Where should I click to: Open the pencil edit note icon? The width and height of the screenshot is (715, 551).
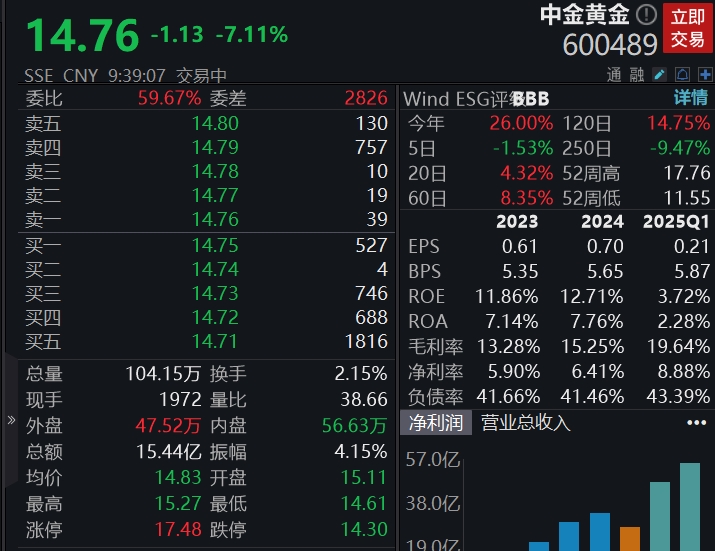(x=659, y=75)
